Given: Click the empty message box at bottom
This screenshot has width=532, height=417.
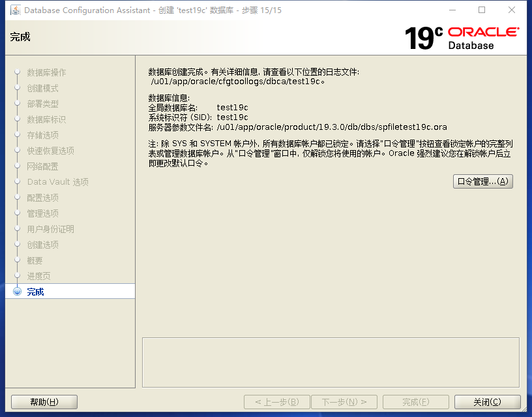Looking at the screenshot, I should [331, 362].
